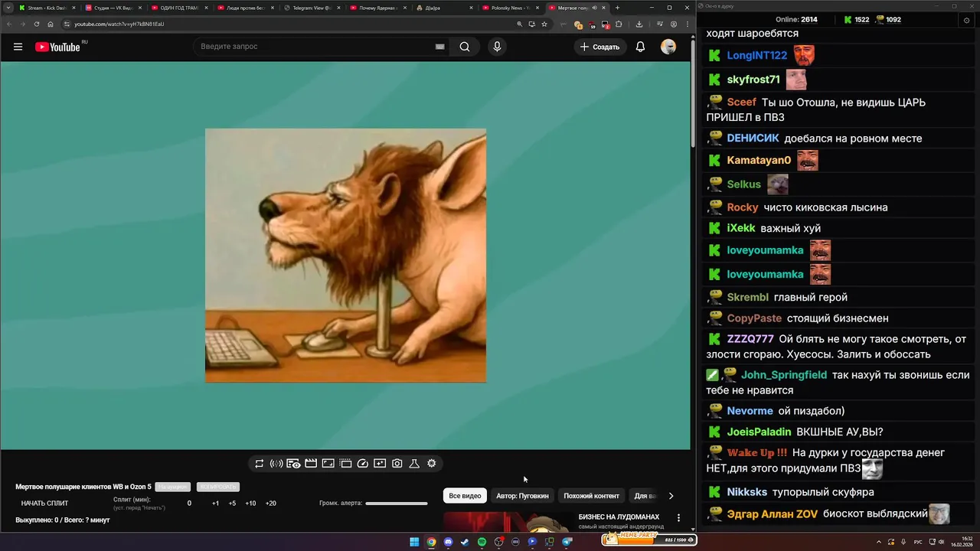Click username Эдгар Аллан ZOV in chat
The height and width of the screenshot is (551, 980).
click(x=772, y=514)
